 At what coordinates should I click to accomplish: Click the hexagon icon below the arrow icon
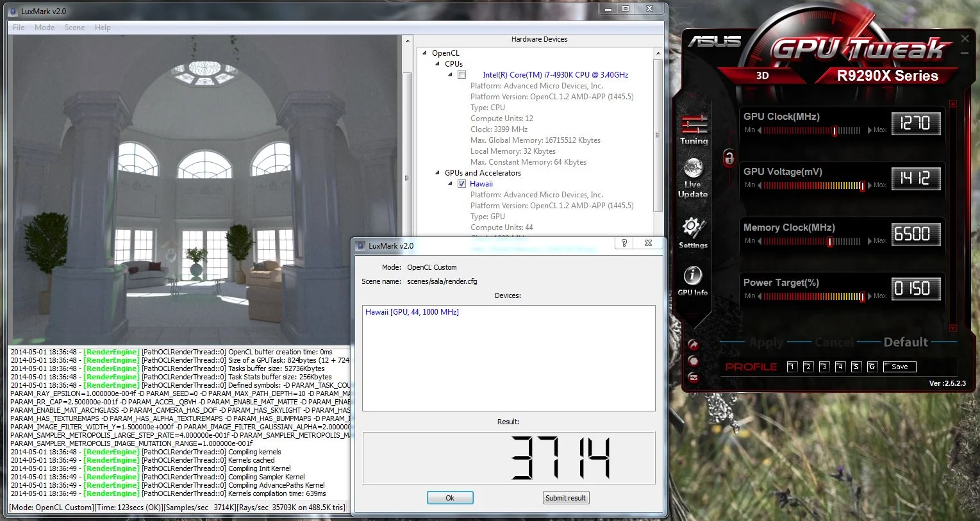pyautogui.click(x=693, y=361)
